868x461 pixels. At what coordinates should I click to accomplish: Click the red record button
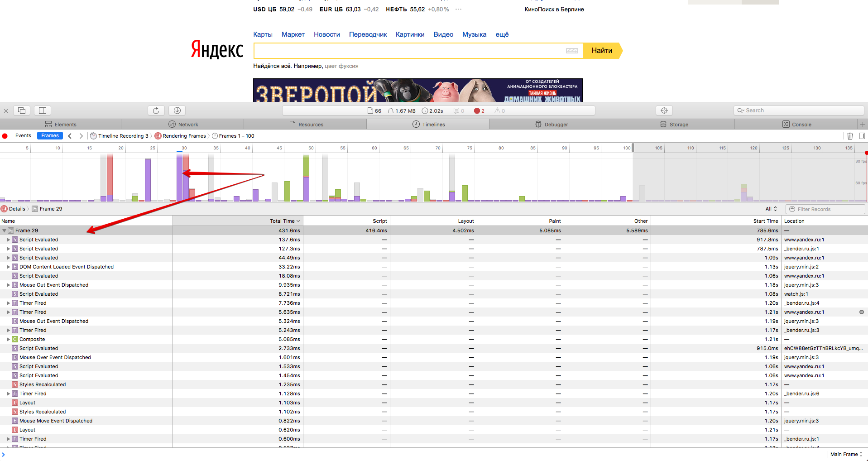point(5,136)
